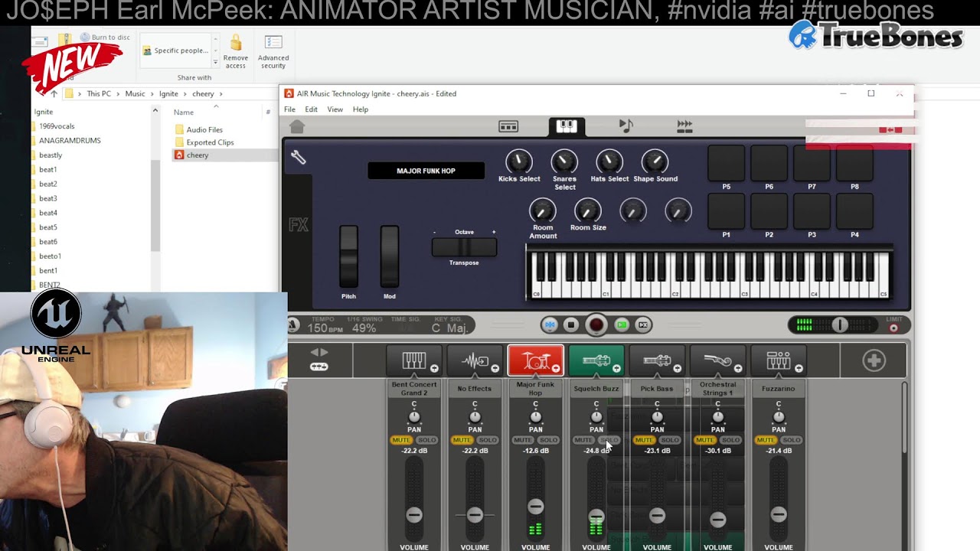Open the No Effects track options arrow

click(495, 369)
